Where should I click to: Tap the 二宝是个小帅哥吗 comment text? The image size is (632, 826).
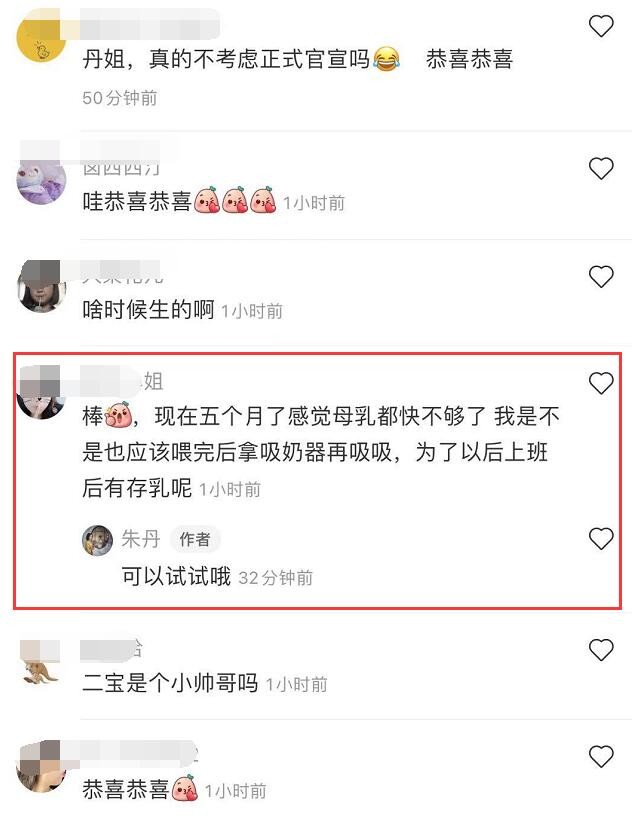[x=170, y=683]
